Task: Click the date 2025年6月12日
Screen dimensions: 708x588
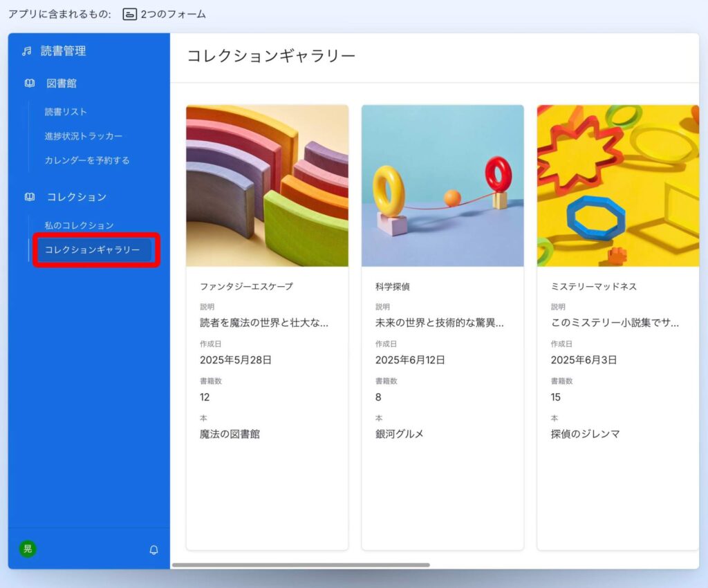Action: [410, 360]
